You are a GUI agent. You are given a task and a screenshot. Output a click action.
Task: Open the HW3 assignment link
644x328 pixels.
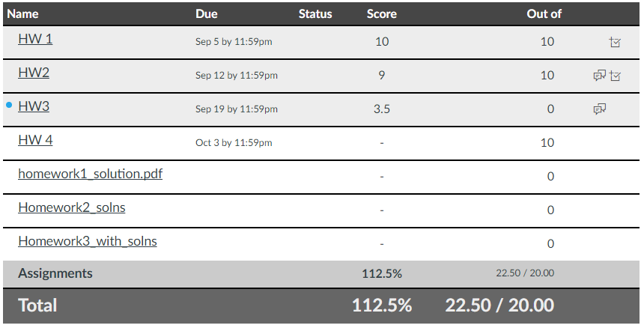point(34,106)
